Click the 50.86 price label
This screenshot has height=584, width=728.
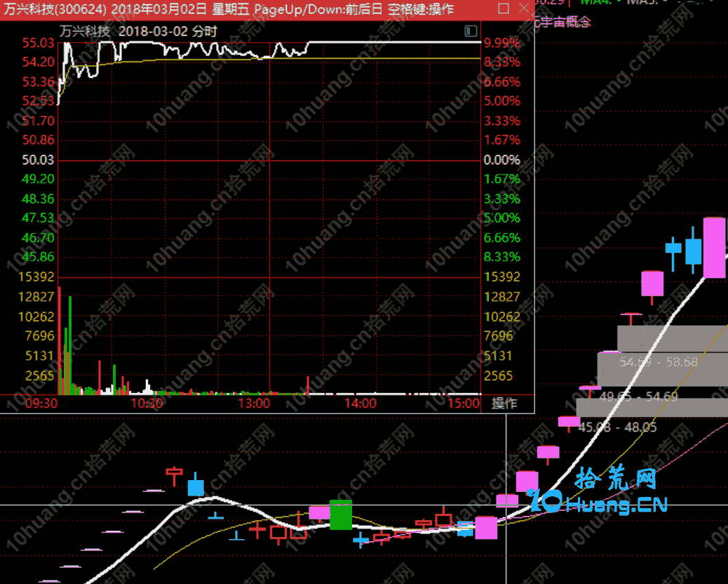click(38, 140)
